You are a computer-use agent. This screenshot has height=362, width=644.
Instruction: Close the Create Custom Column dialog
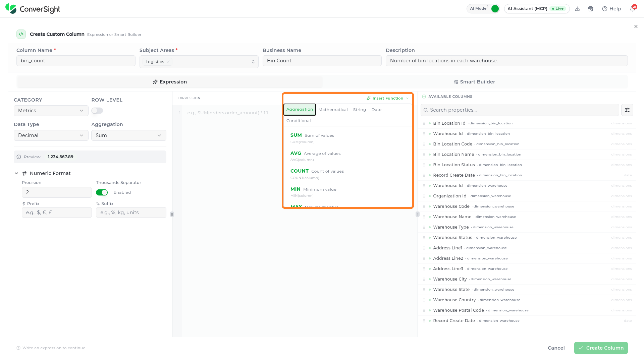click(x=636, y=26)
